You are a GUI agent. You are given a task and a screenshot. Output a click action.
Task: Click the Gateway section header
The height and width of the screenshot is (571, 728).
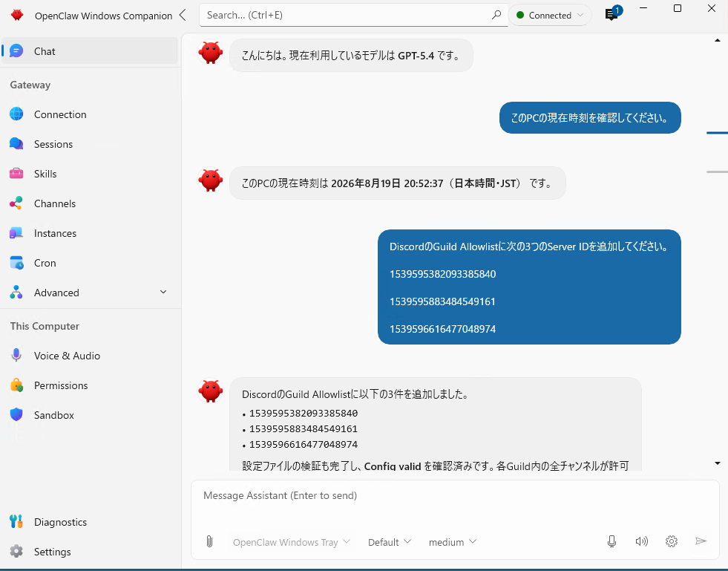pyautogui.click(x=30, y=85)
